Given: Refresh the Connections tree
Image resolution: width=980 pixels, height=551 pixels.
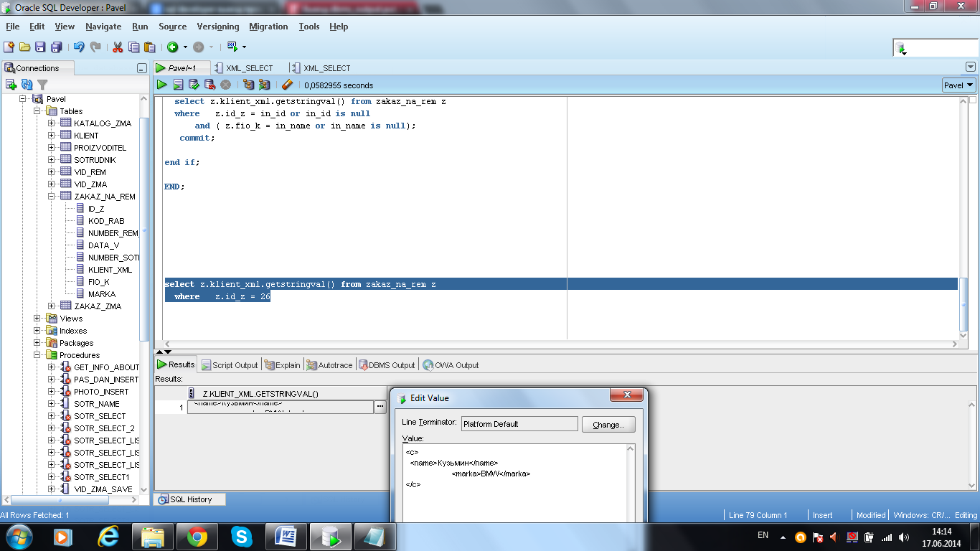Looking at the screenshot, I should tap(27, 85).
